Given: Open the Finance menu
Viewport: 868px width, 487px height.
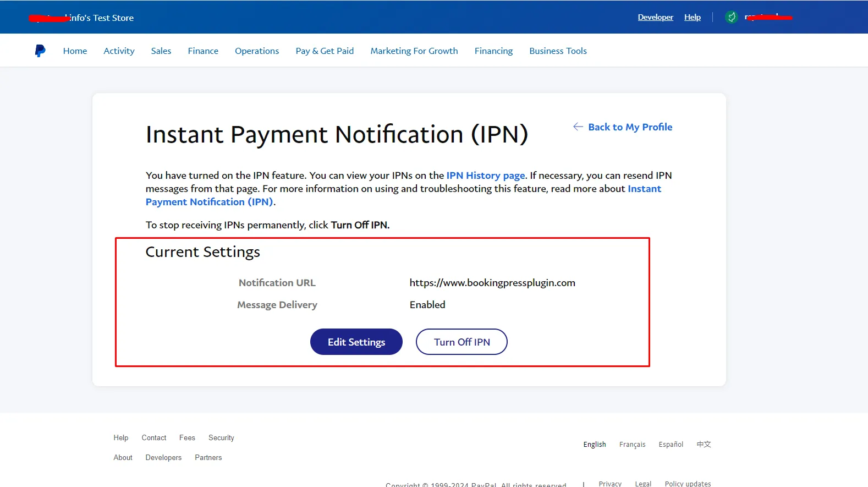Looking at the screenshot, I should tap(203, 51).
